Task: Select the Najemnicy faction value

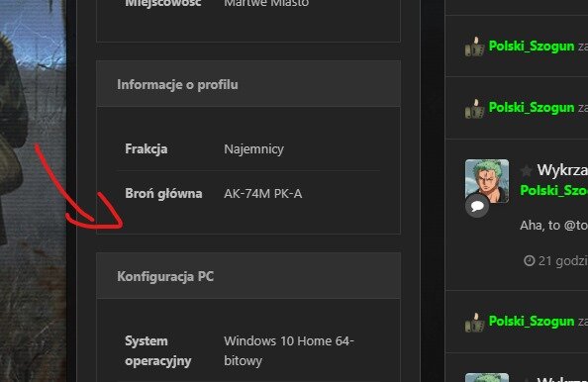Action: click(x=253, y=149)
